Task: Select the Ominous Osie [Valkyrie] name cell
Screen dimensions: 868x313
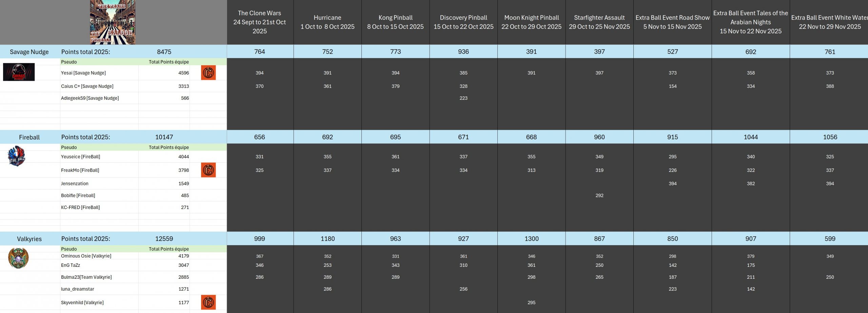Action: 86,256
